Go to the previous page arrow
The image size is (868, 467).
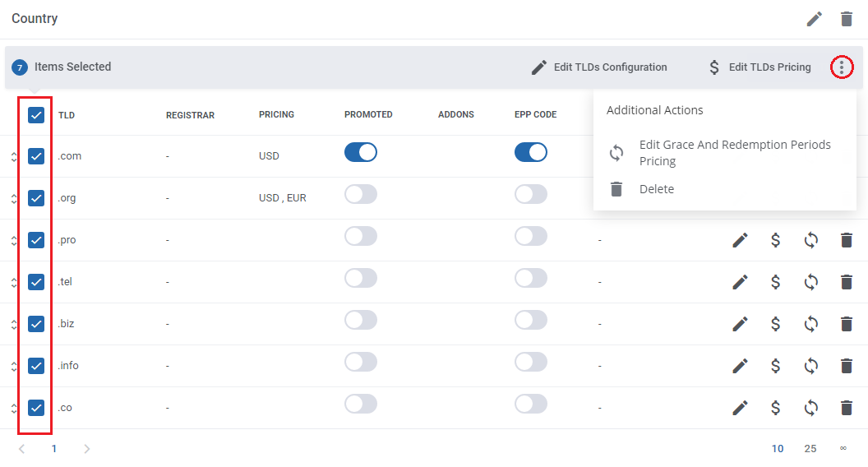click(x=22, y=449)
